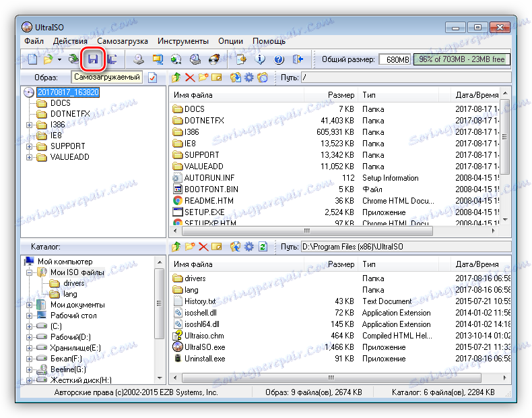Create new folder in image pane toolbar
The image size is (532, 418).
(x=203, y=78)
